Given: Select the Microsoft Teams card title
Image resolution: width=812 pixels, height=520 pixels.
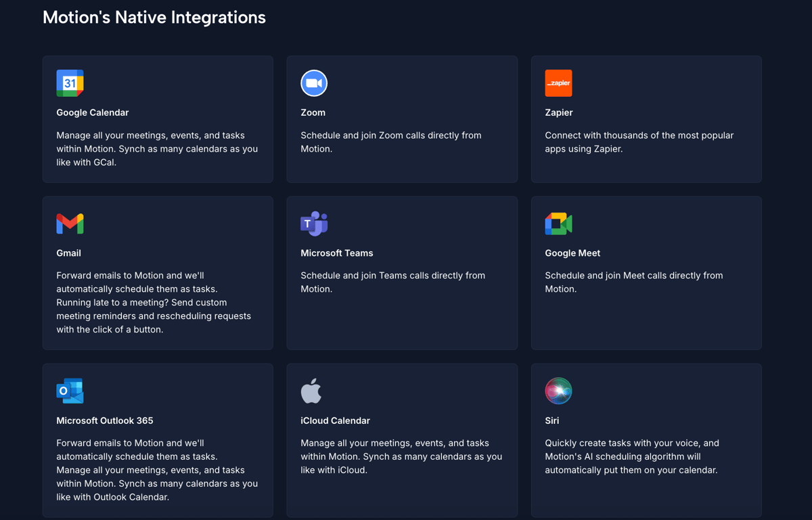Looking at the screenshot, I should 337,253.
